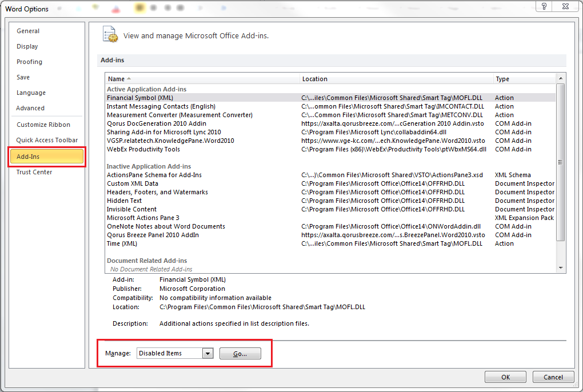The height and width of the screenshot is (392, 583).
Task: Click the METCONV.DLL location cell
Action: (392, 115)
